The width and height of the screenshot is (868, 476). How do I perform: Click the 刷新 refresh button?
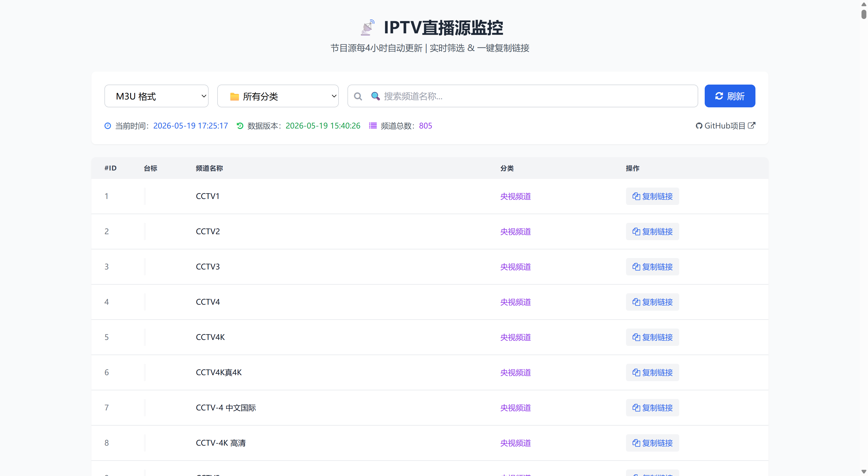coord(730,96)
